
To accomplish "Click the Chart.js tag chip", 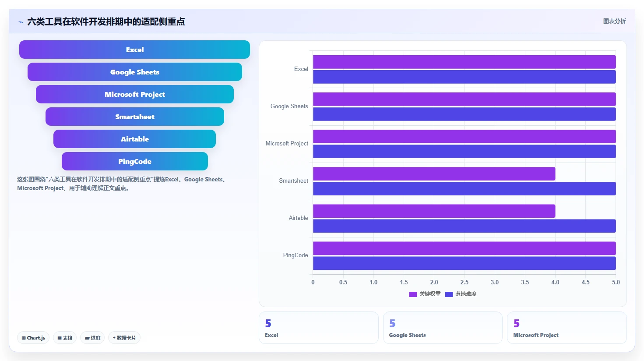I will pos(33,338).
